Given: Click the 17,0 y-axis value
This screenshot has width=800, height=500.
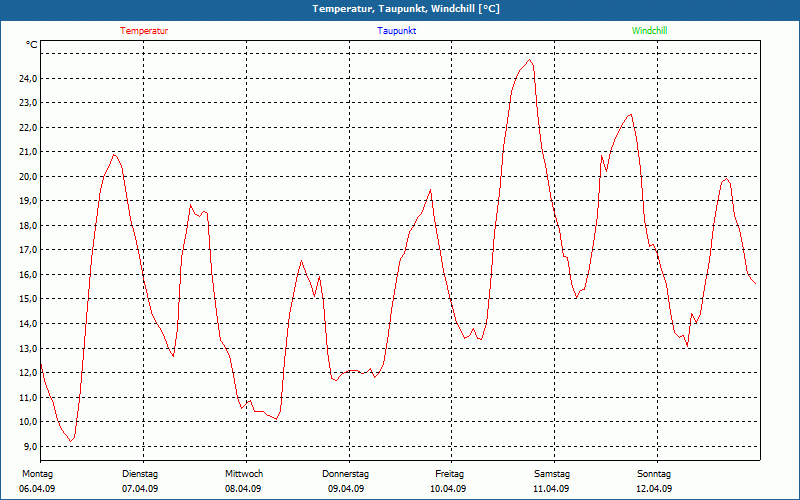Looking at the screenshot, I should coord(29,249).
